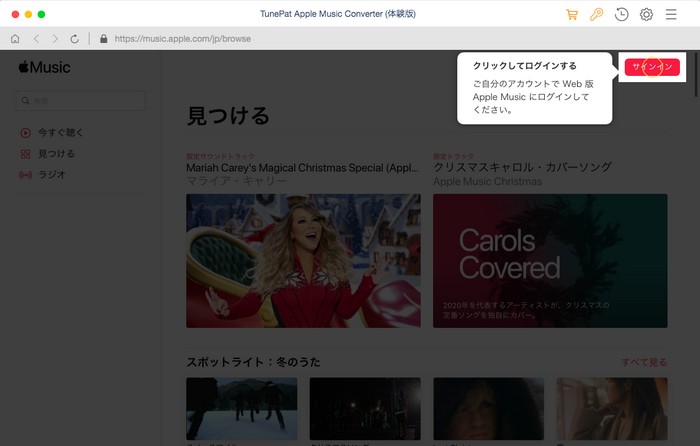Open second winter spotlight dark thumbnail
Screen dimensions: 700x446
[x=365, y=408]
